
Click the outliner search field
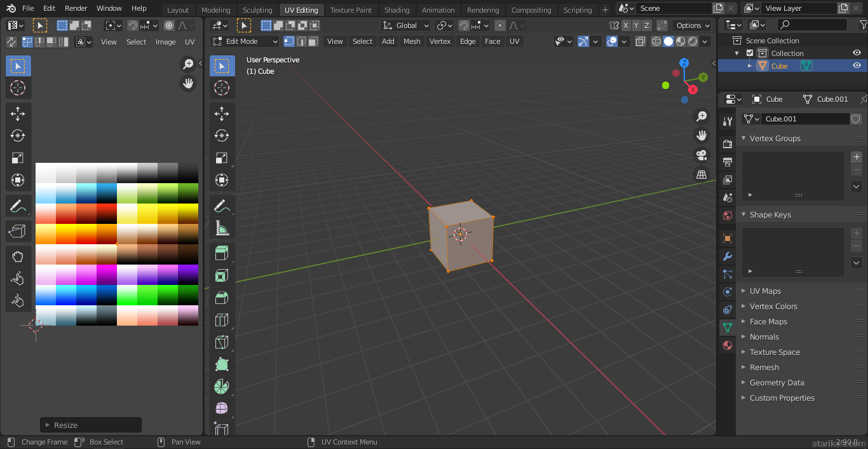[812, 25]
